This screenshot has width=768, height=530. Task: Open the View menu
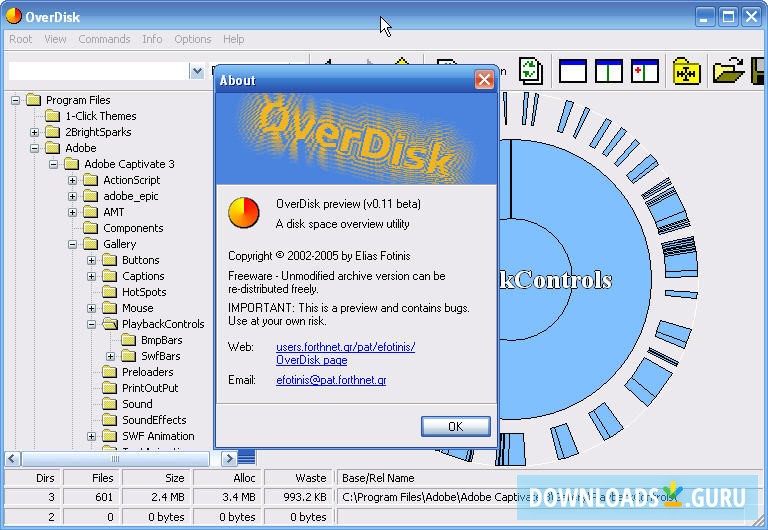[55, 39]
